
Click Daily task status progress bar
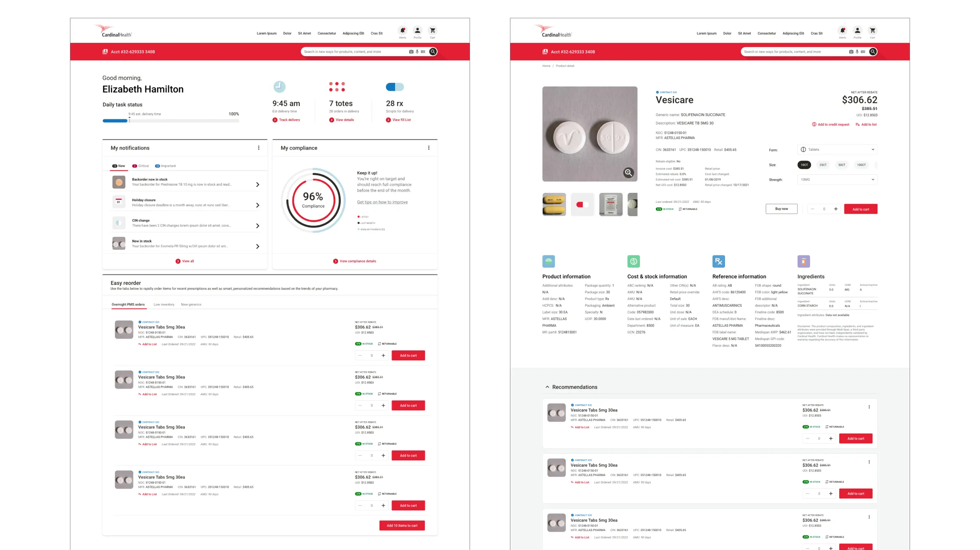[171, 121]
